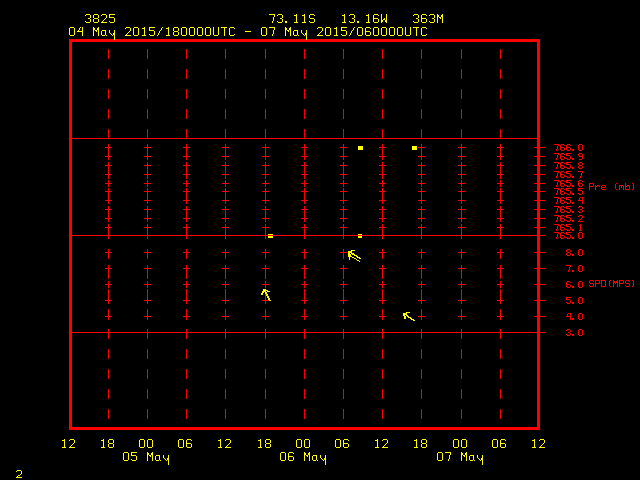Click the first 12 hour label on time axis
The image size is (640, 480).
tap(68, 444)
